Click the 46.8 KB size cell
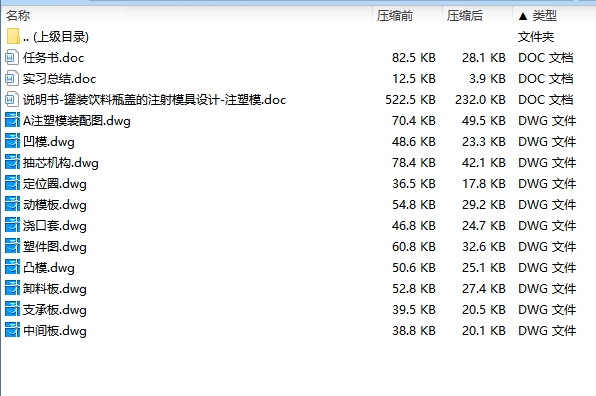Image resolution: width=596 pixels, height=396 pixels. coord(414,225)
